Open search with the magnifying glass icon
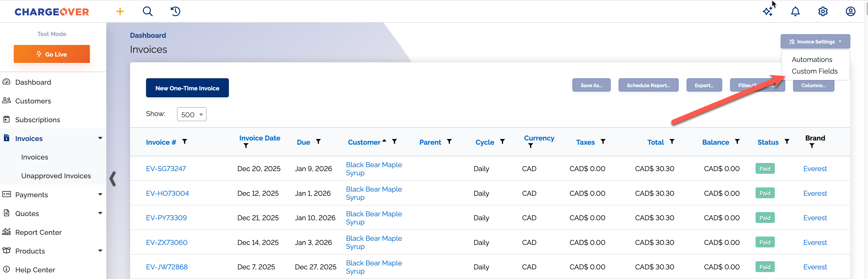Image resolution: width=868 pixels, height=279 pixels. pos(148,11)
